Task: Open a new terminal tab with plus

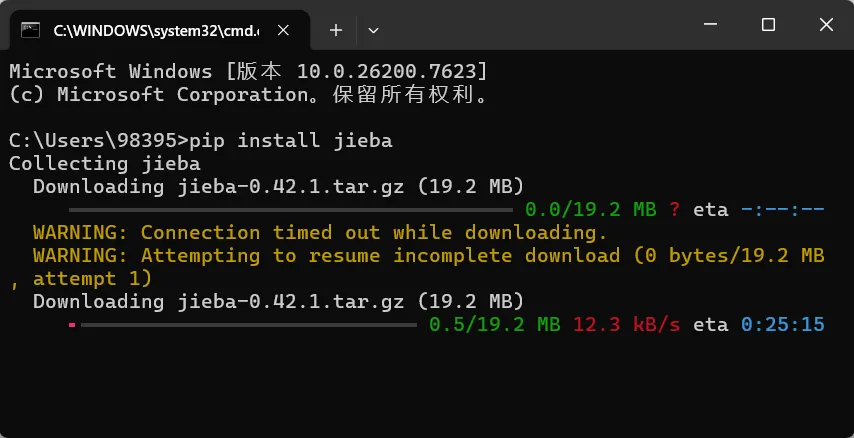Action: [x=336, y=31]
